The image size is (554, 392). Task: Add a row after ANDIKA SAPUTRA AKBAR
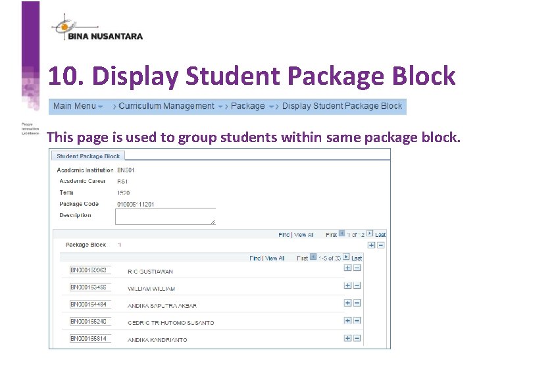click(x=347, y=303)
